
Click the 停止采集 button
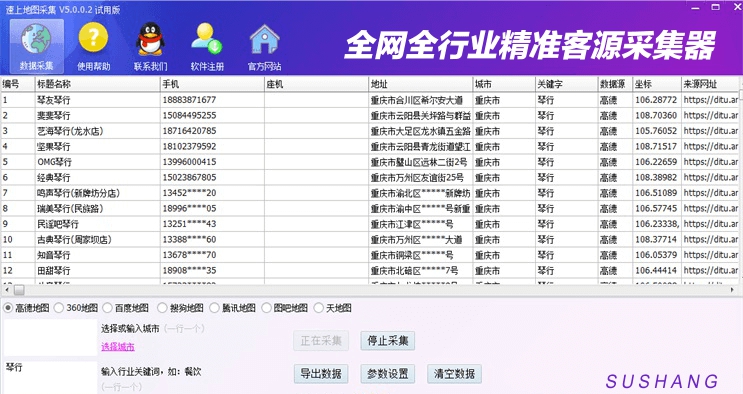[388, 340]
